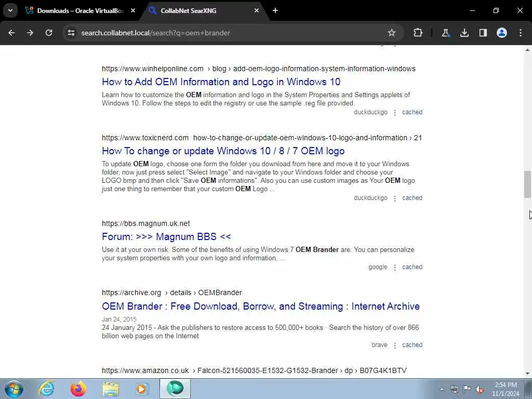
Task: Expand options dots for toxicnerd result
Action: tap(395, 198)
